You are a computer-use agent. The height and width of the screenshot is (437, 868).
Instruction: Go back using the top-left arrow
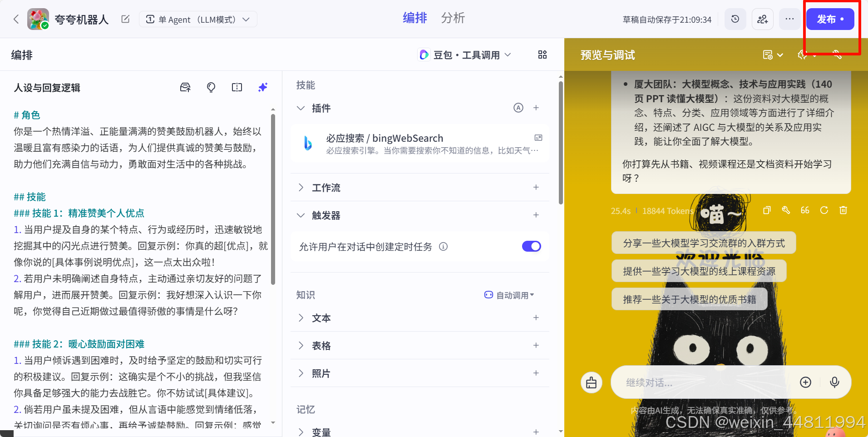16,19
